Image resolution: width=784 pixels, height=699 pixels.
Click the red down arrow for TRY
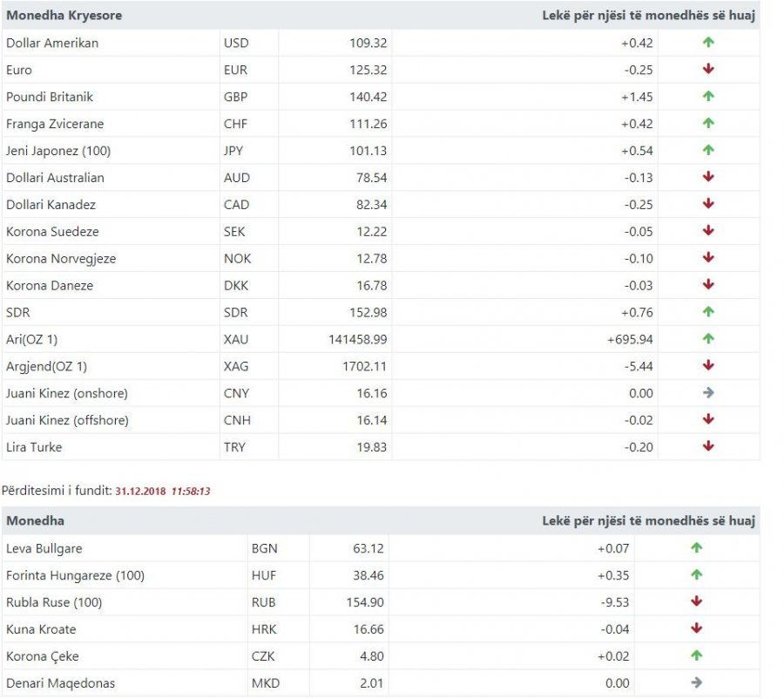click(x=708, y=446)
